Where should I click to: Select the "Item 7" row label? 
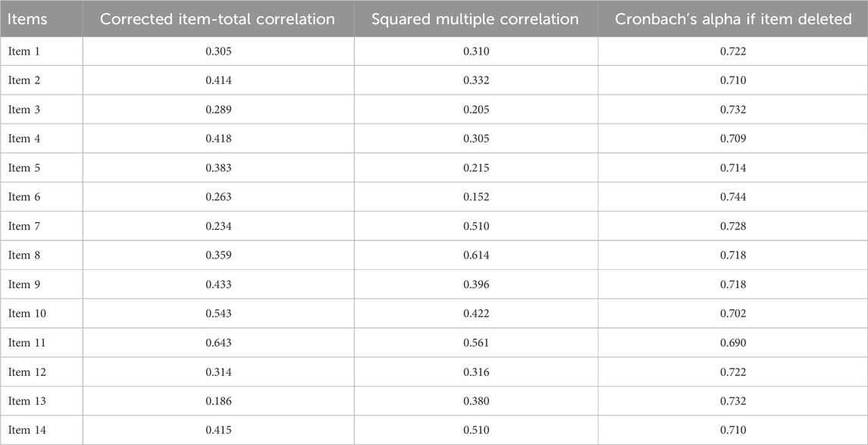(x=24, y=227)
